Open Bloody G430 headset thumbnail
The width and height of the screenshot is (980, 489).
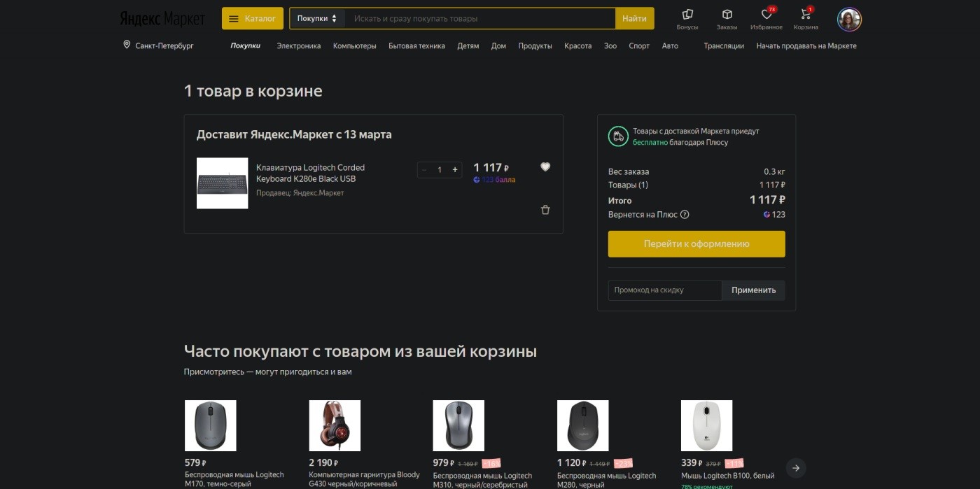point(335,425)
